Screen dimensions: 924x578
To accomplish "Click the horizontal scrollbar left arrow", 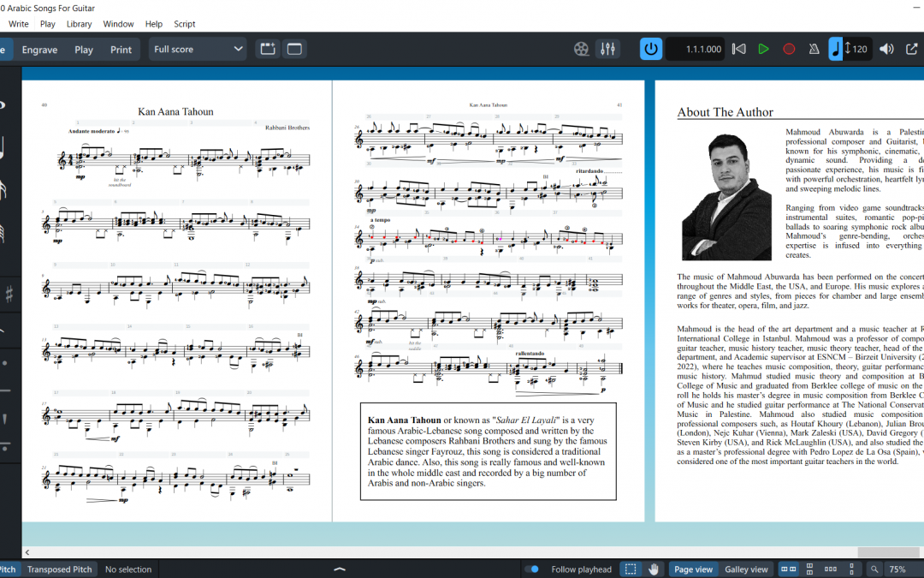I will [x=27, y=552].
